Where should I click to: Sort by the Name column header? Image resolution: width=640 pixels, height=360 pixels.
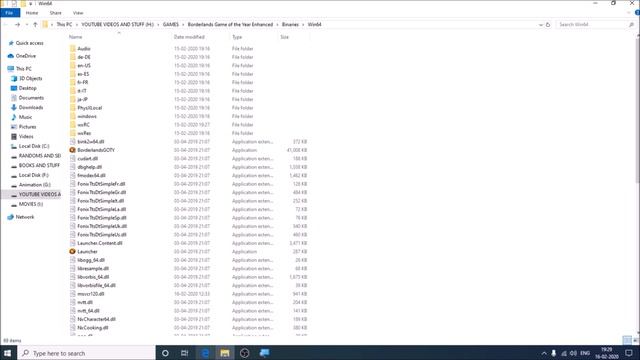(75, 37)
